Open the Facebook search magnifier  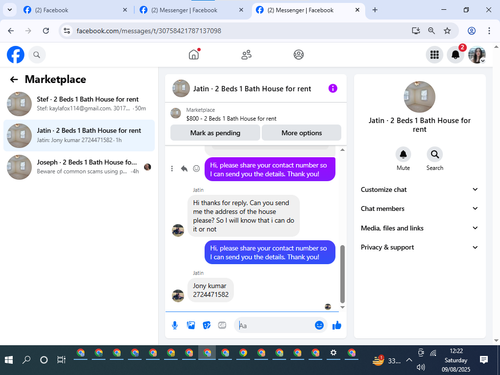tap(37, 55)
